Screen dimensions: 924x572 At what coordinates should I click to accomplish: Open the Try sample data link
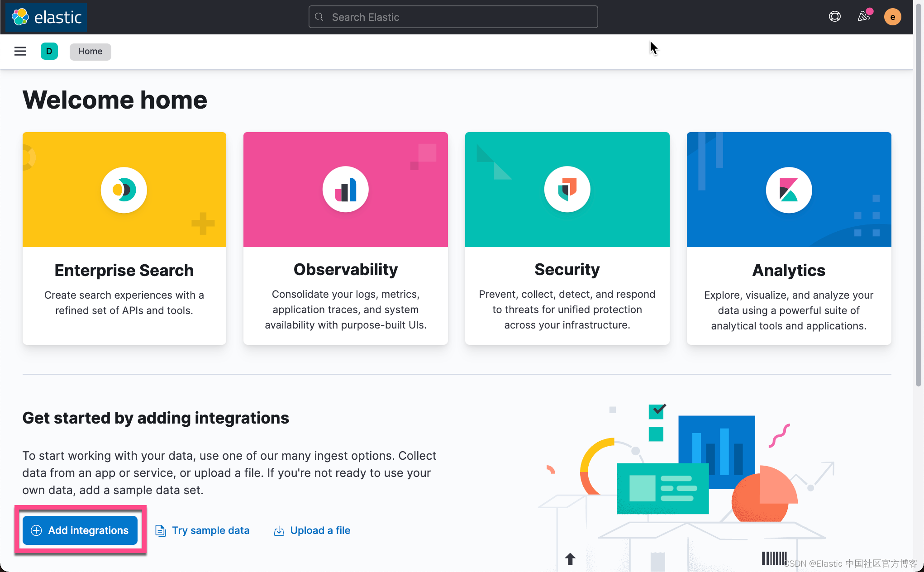(210, 530)
